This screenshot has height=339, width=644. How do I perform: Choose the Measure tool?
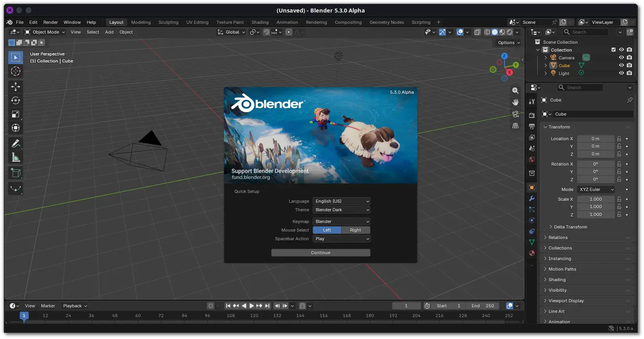pos(16,157)
